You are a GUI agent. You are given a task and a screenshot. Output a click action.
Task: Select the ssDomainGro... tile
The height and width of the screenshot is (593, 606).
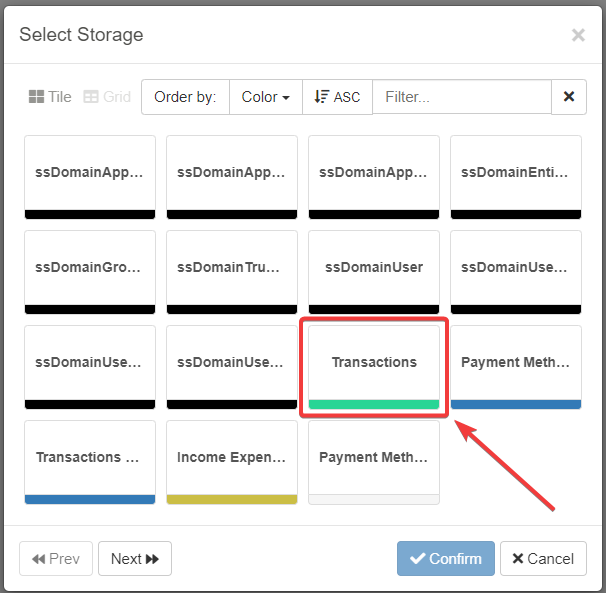[x=90, y=267]
